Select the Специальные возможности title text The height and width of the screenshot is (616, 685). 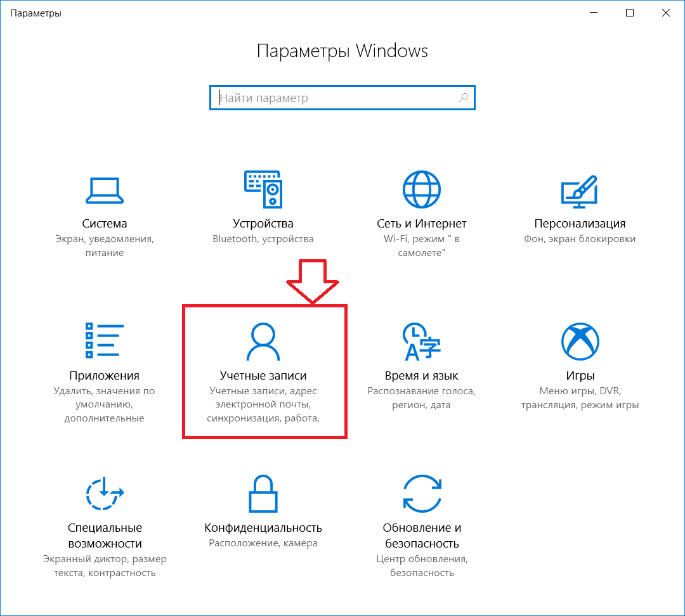click(105, 536)
